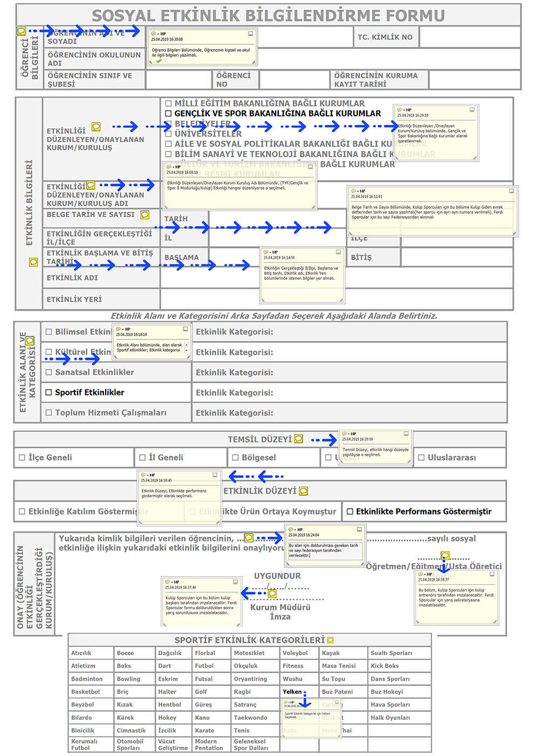Click the ÖĞRENCİNİN KURUMA KAYIT TARİHİ field
Image resolution: width=535 pixels, height=756 pixels.
tap(475, 80)
